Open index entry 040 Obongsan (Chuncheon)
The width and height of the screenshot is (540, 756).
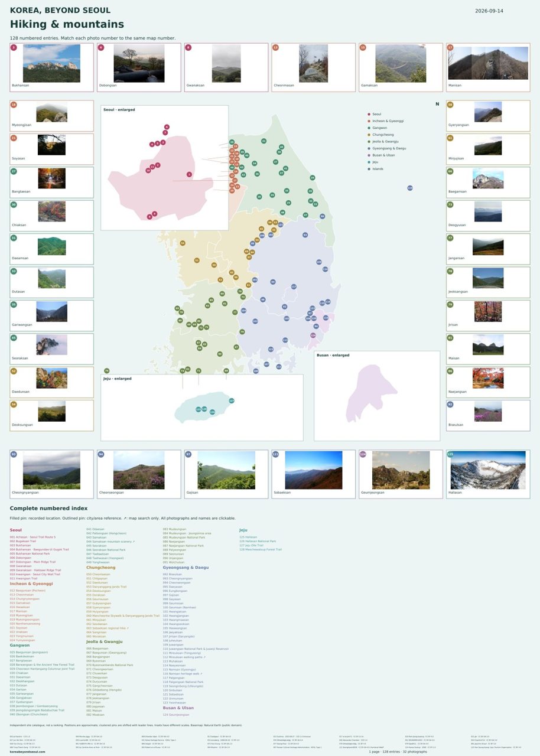click(28, 714)
